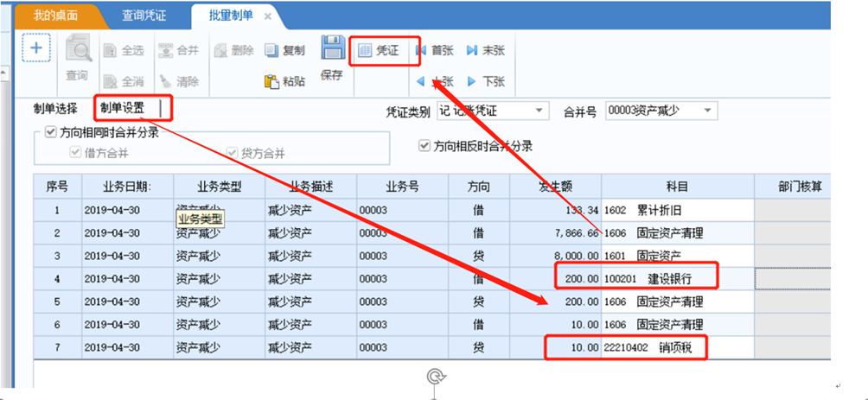868x400 pixels.
Task: Toggle the 借方合并 checkbox
Action: tap(75, 153)
